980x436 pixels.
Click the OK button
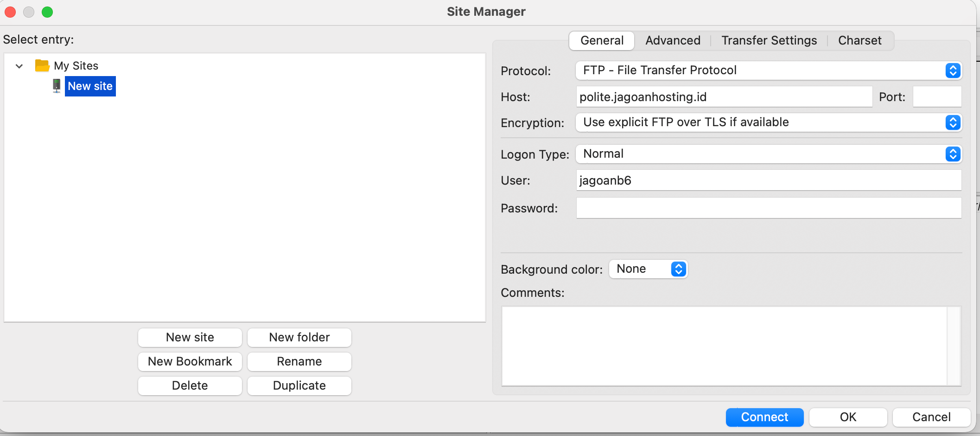[848, 417]
